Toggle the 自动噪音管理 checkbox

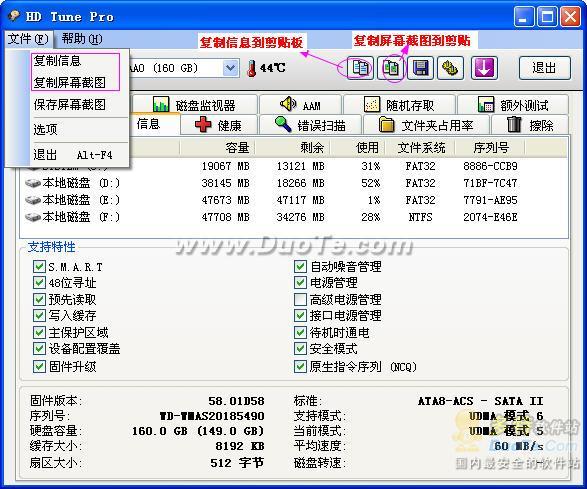(300, 267)
